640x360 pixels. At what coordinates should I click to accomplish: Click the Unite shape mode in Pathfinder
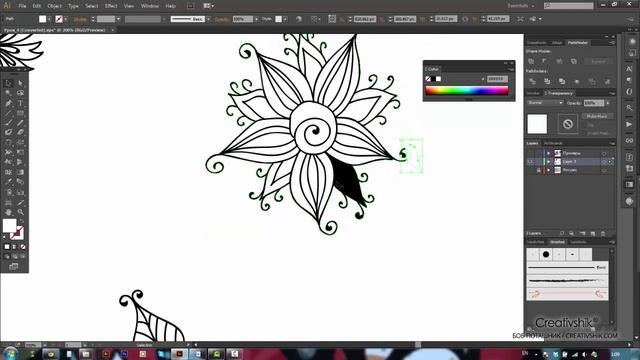click(x=531, y=61)
